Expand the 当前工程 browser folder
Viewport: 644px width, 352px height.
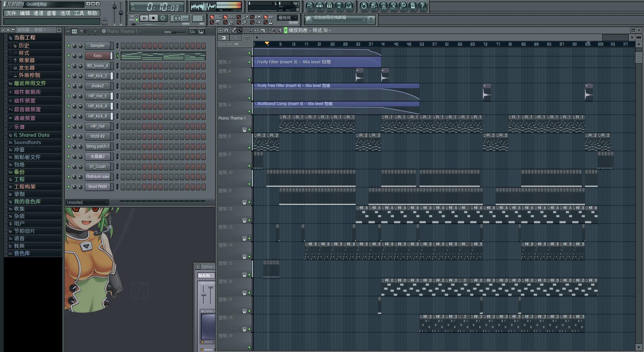[x=24, y=38]
